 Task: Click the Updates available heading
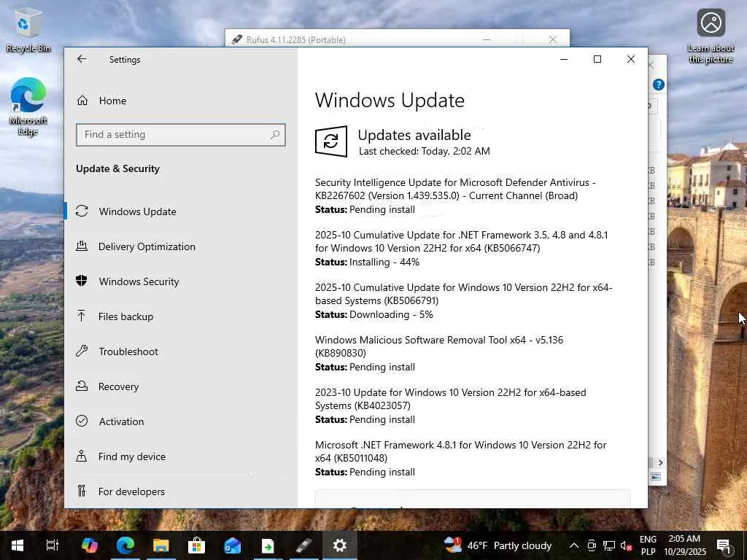click(x=414, y=135)
